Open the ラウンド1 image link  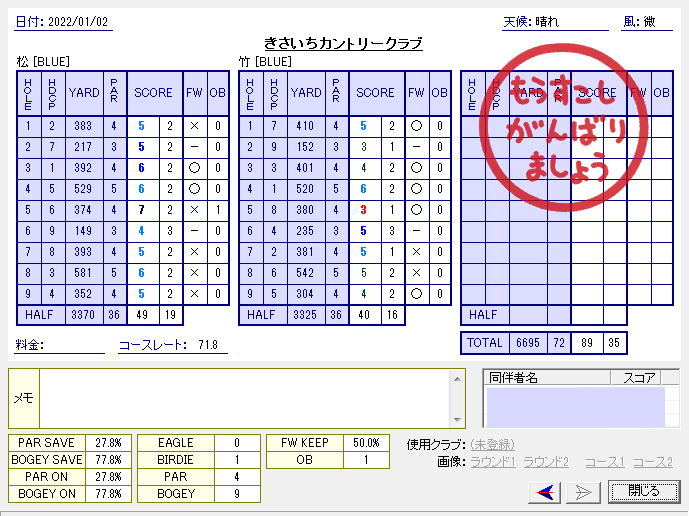click(x=492, y=462)
